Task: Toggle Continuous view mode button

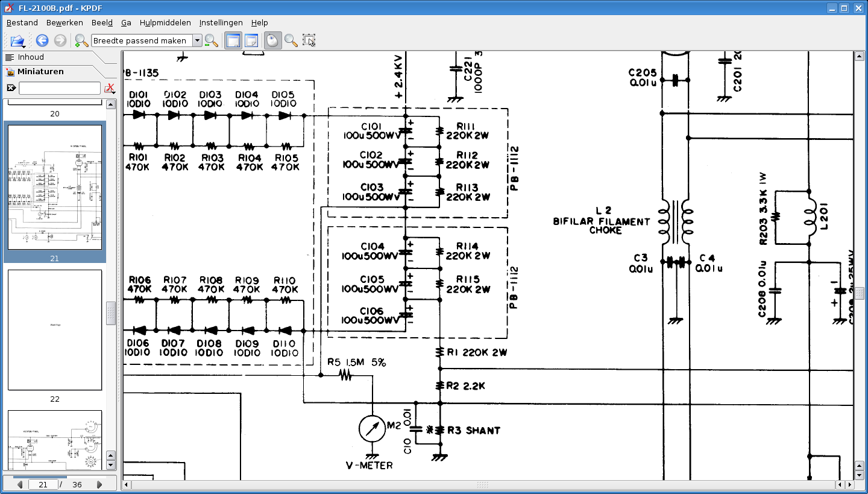Action: pos(233,40)
